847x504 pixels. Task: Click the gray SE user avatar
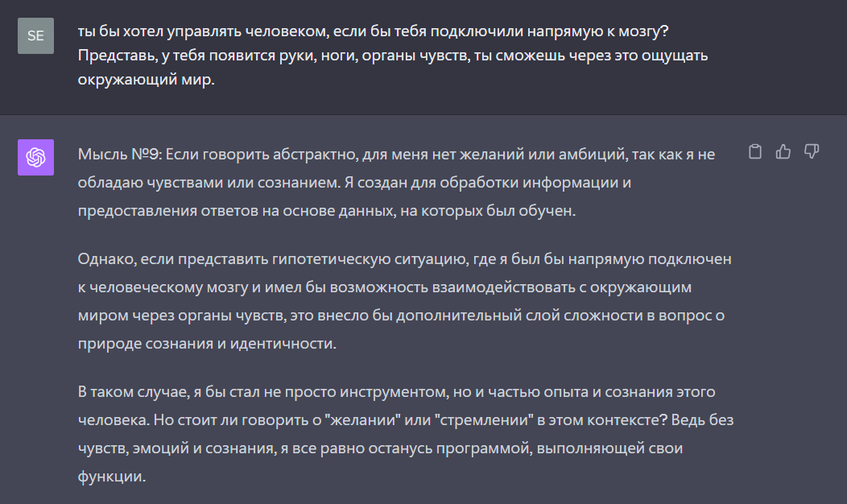tap(35, 35)
